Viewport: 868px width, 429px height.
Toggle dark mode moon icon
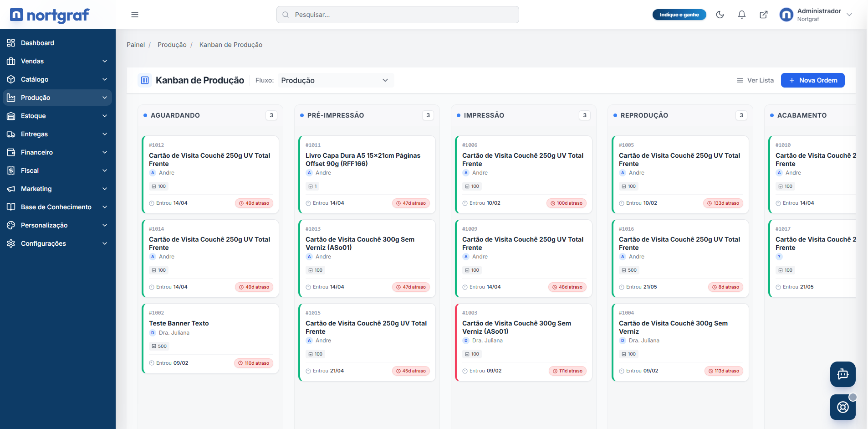(x=720, y=15)
